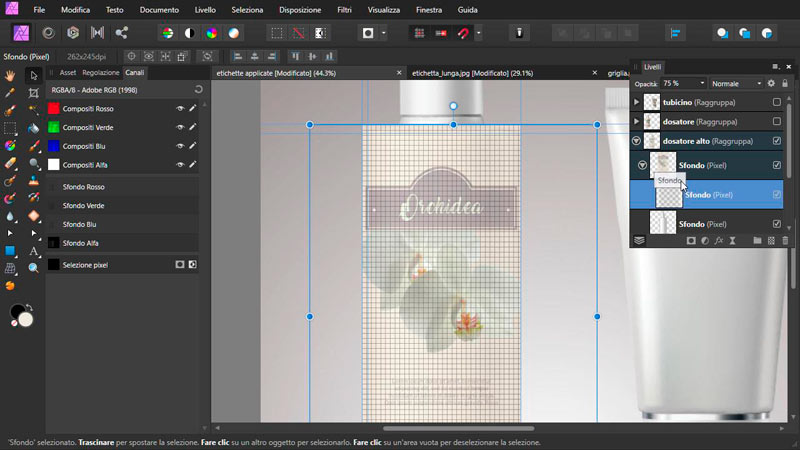Click Invert Pixel Selection icon
The height and width of the screenshot is (450, 800).
[x=320, y=33]
